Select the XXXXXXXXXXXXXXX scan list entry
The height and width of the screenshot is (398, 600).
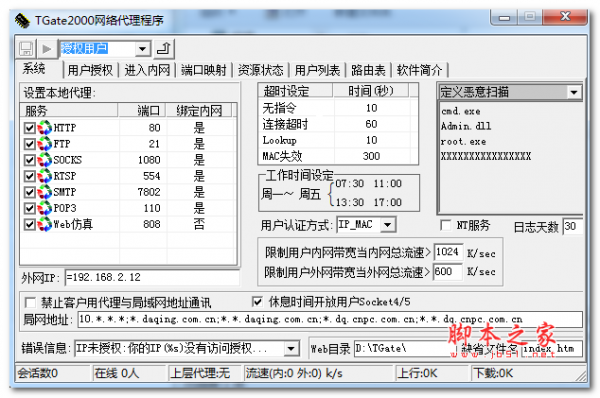486,156
